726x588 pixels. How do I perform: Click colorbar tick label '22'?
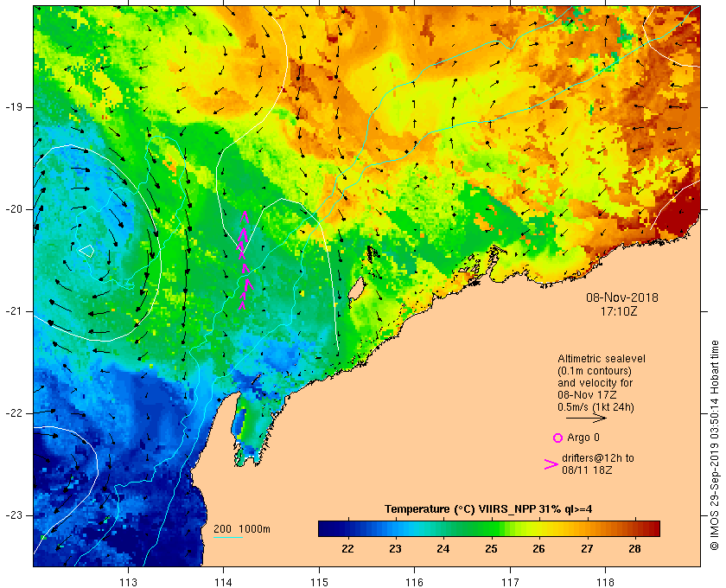347,548
